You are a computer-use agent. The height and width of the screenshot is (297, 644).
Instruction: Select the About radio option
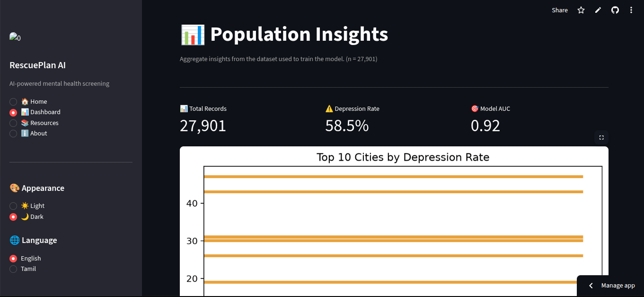coord(28,133)
